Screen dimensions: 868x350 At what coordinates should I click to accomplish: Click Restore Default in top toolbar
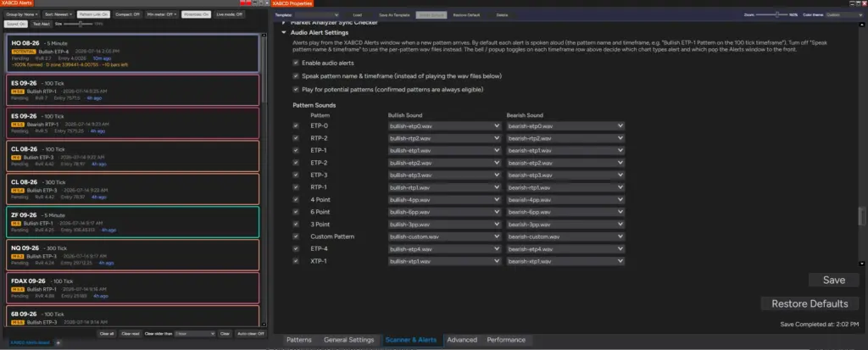point(466,15)
